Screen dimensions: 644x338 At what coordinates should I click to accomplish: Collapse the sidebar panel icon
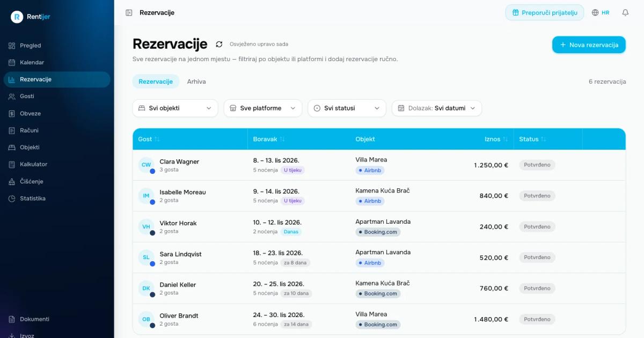tap(129, 12)
